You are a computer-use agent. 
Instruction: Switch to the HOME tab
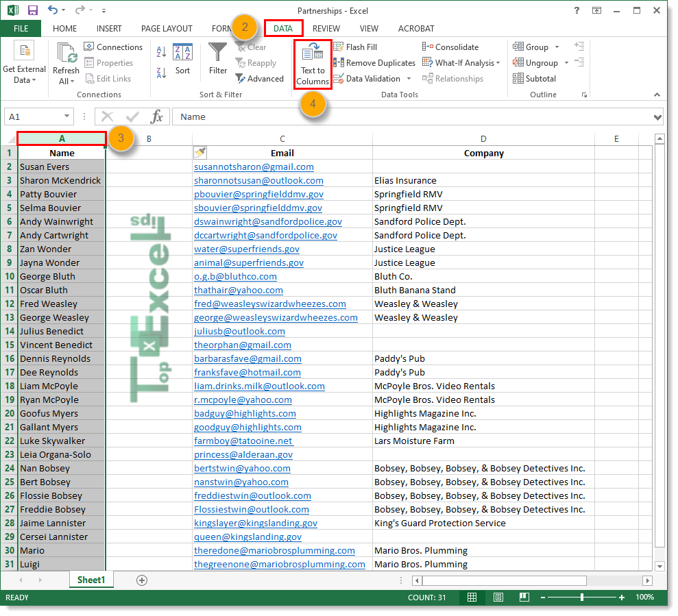coord(65,29)
